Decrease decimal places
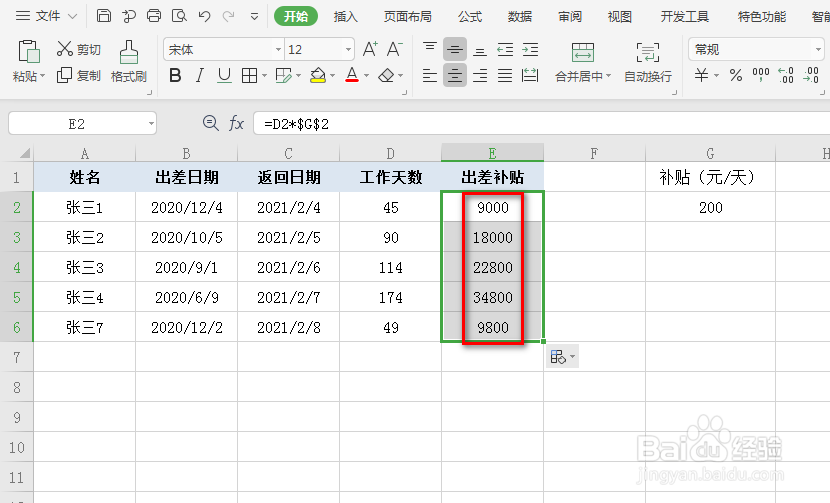Image resolution: width=830 pixels, height=503 pixels. tap(811, 75)
